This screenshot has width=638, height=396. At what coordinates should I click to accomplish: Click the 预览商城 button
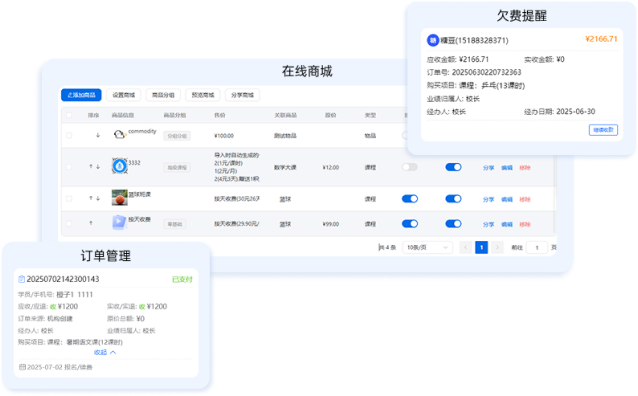[x=203, y=95]
